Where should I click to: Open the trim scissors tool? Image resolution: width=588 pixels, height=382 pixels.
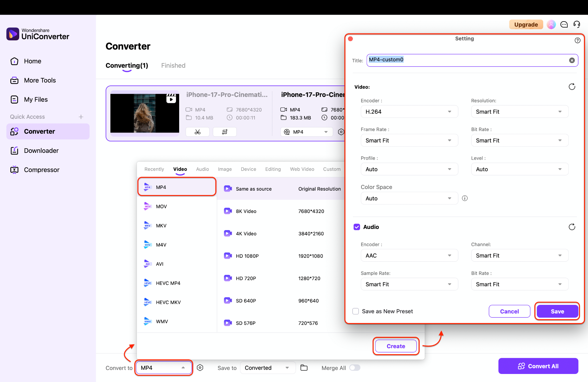[x=198, y=132]
